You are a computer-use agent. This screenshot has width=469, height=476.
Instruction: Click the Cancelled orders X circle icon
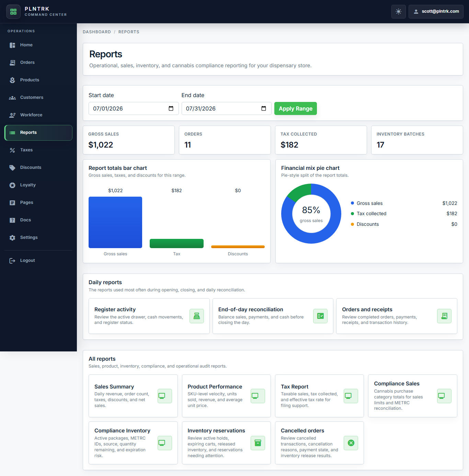coord(351,443)
